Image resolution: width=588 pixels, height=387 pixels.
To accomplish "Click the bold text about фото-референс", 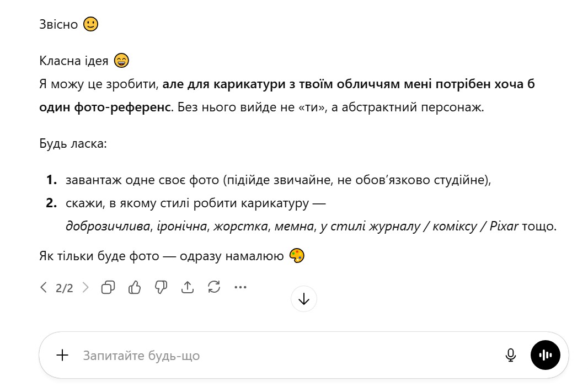I will pyautogui.click(x=348, y=84).
